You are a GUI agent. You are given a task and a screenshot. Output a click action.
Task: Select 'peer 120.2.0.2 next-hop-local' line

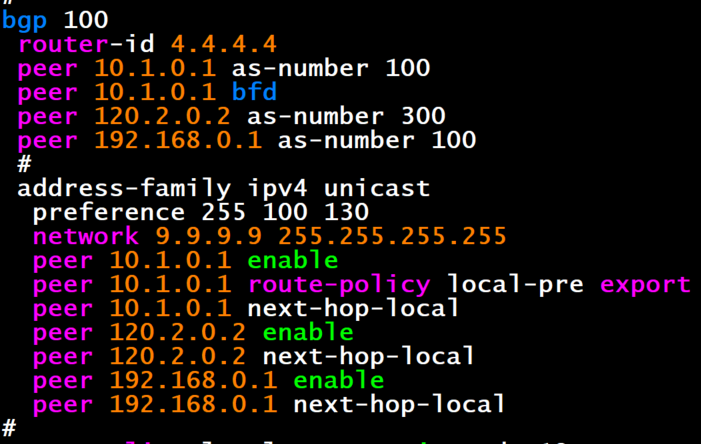click(254, 357)
